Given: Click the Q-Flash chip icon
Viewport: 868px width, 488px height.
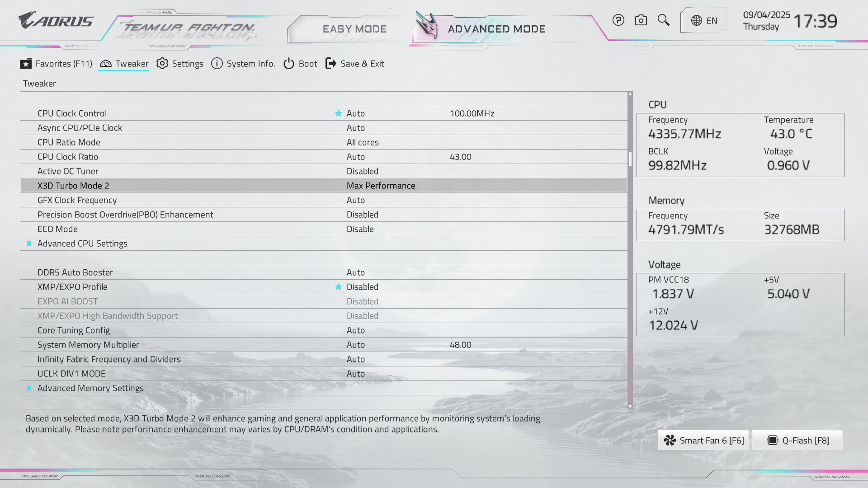Looking at the screenshot, I should coord(773,441).
